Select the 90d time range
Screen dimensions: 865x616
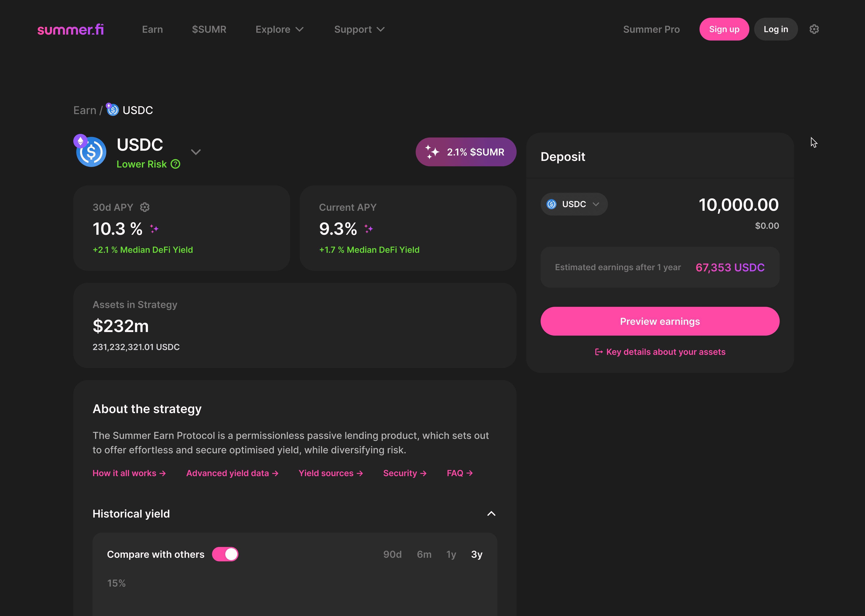point(392,554)
